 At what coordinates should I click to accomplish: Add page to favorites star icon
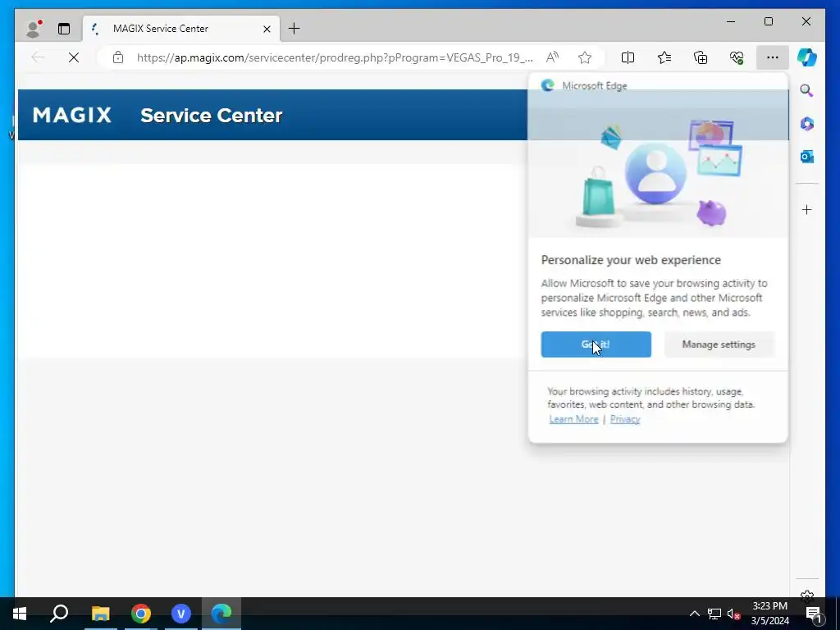(x=584, y=57)
